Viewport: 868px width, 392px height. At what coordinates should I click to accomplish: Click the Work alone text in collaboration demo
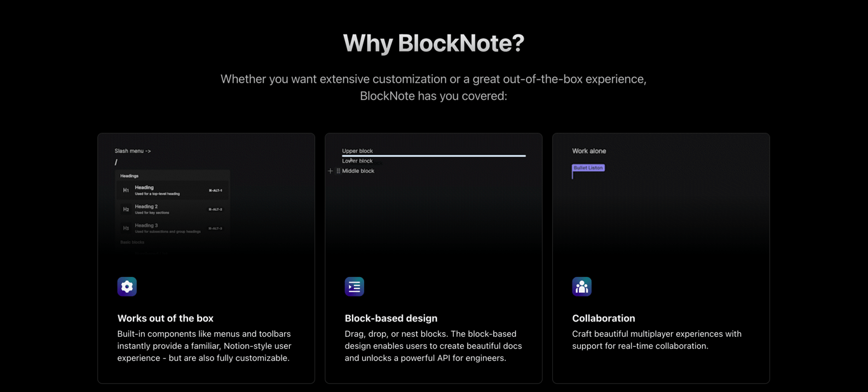pos(589,151)
